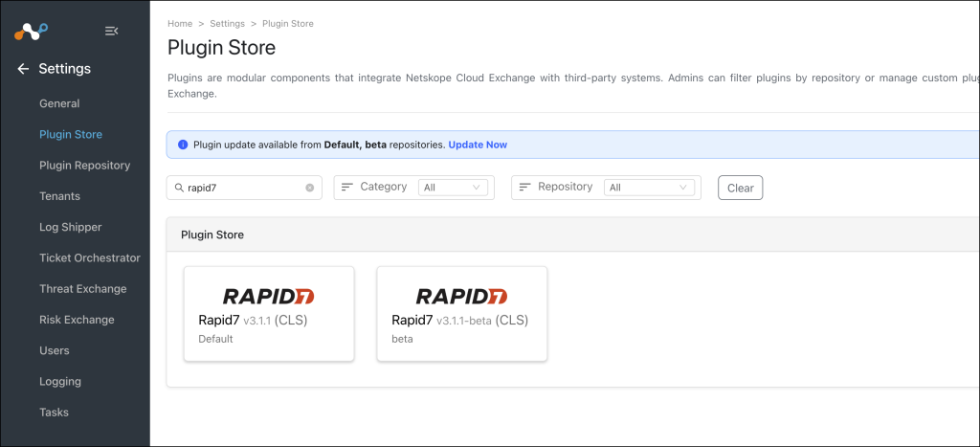Image resolution: width=980 pixels, height=447 pixels.
Task: Open the Category All dropdown
Action: click(453, 188)
